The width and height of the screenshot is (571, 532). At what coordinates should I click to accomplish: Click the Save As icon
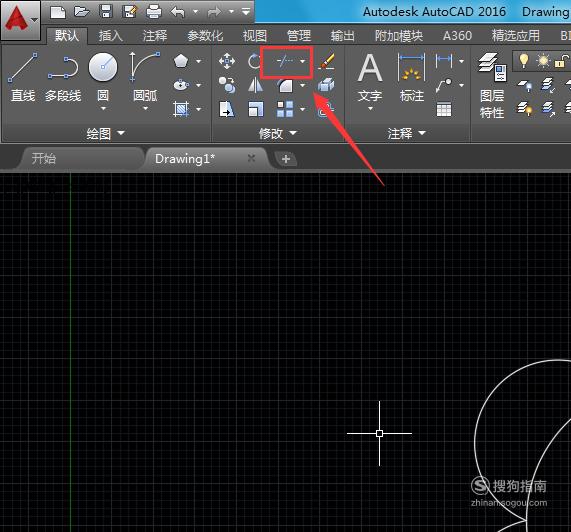(130, 12)
